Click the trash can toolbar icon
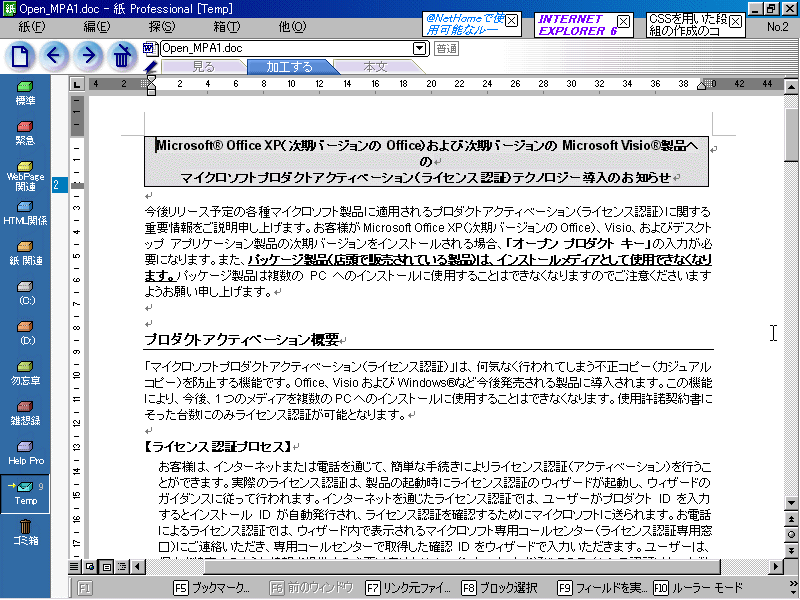The height and width of the screenshot is (600, 800). click(x=122, y=57)
